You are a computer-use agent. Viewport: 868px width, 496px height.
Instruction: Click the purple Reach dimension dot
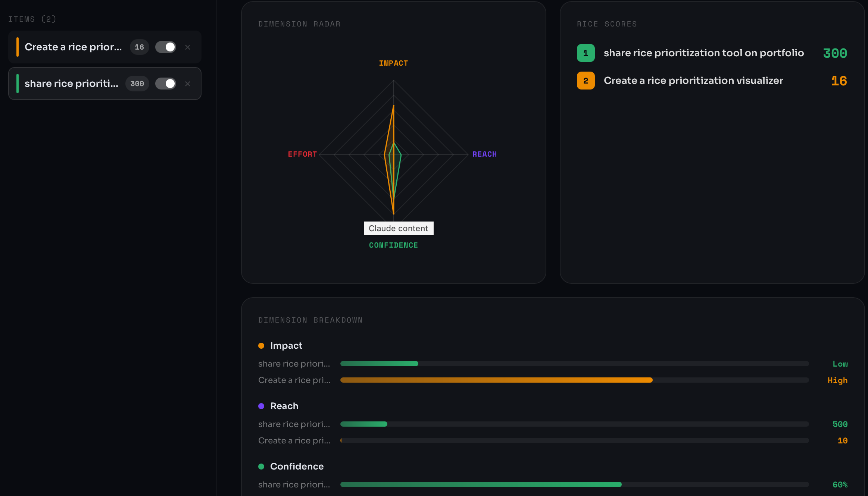[x=261, y=406]
